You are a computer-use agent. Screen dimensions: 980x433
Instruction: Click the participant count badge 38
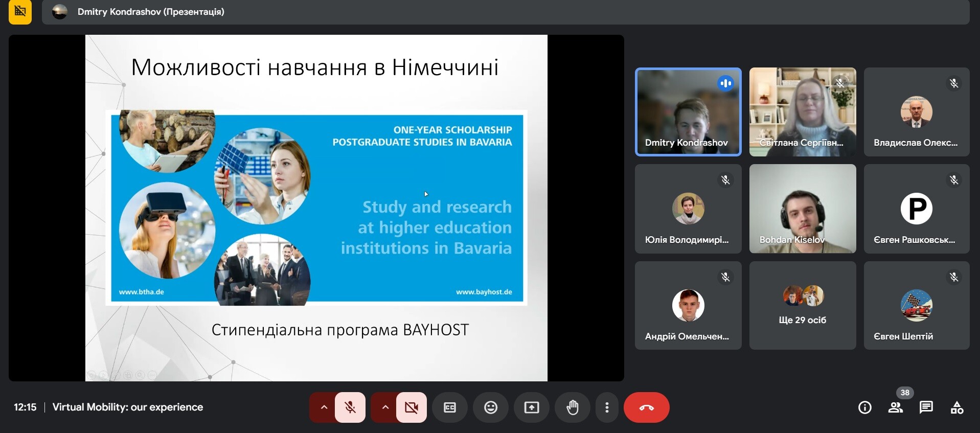[905, 393]
